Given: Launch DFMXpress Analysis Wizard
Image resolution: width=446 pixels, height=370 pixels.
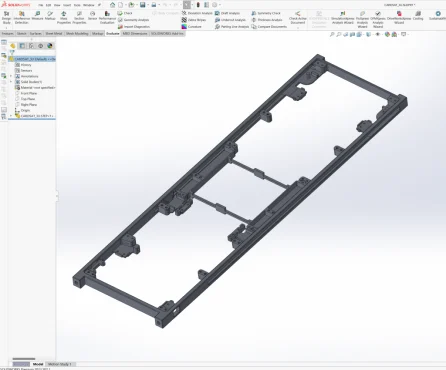Looking at the screenshot, I should point(378,19).
